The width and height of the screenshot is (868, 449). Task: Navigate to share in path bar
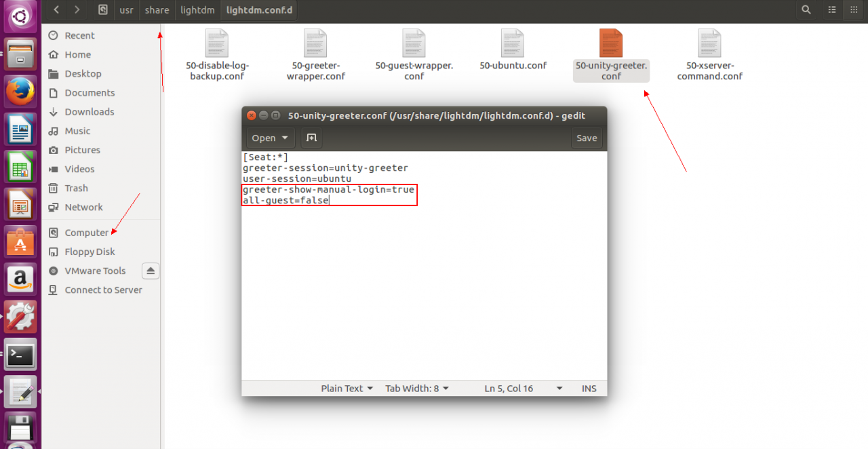point(157,10)
